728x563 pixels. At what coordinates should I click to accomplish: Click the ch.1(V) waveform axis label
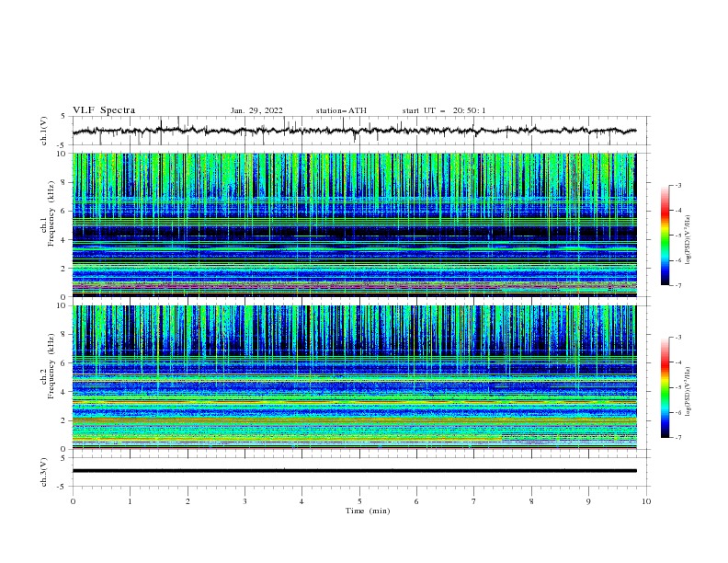44,131
